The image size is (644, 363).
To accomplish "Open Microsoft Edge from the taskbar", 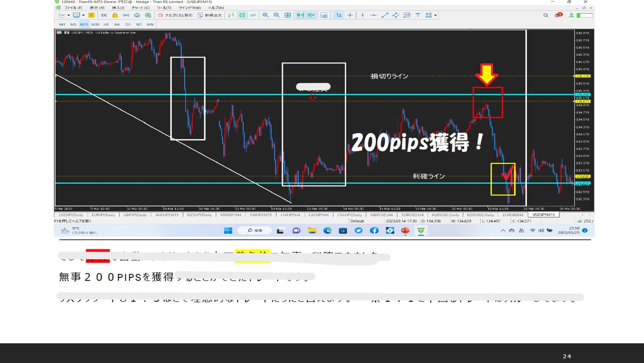I will click(x=327, y=230).
